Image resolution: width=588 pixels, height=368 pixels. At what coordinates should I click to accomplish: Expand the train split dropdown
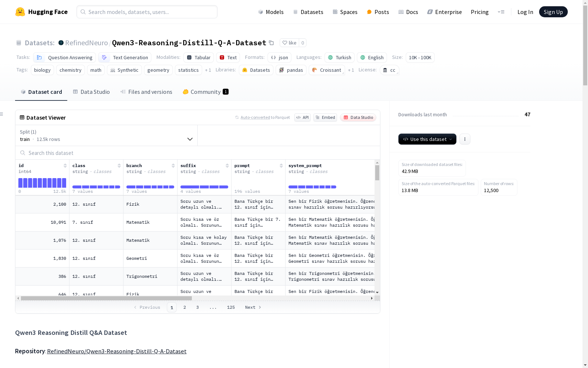106,135
